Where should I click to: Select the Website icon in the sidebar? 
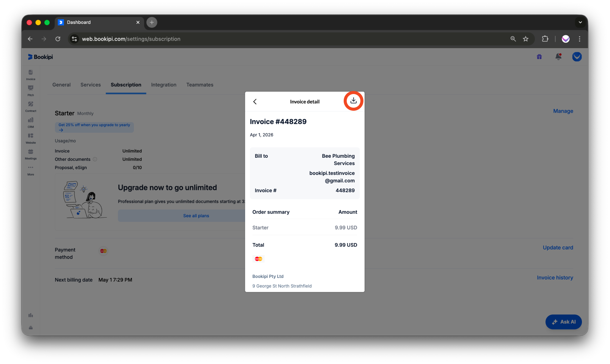coord(30,138)
